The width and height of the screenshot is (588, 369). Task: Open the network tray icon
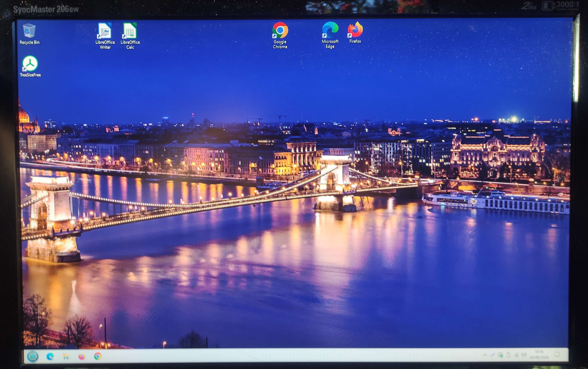coord(516,355)
